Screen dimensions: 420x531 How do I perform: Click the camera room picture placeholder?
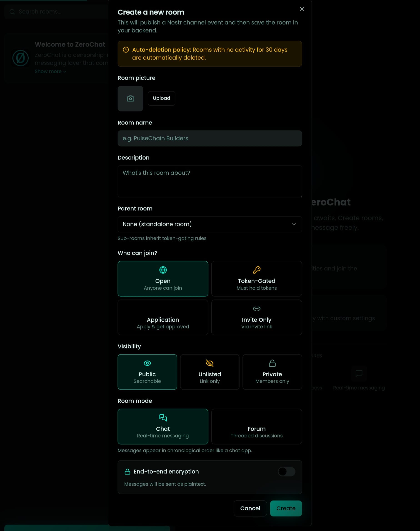[x=130, y=99]
